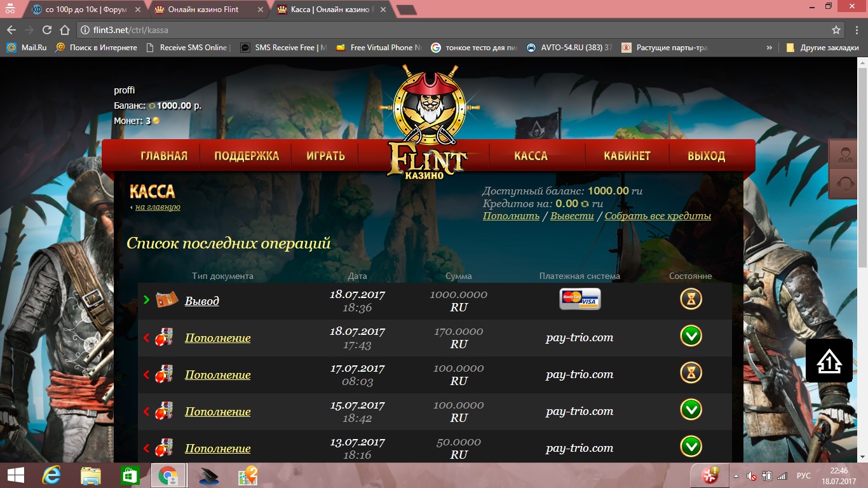Open the Пополнение entry dated 13.07.2017
Screen dimensions: 868x488
click(217, 448)
